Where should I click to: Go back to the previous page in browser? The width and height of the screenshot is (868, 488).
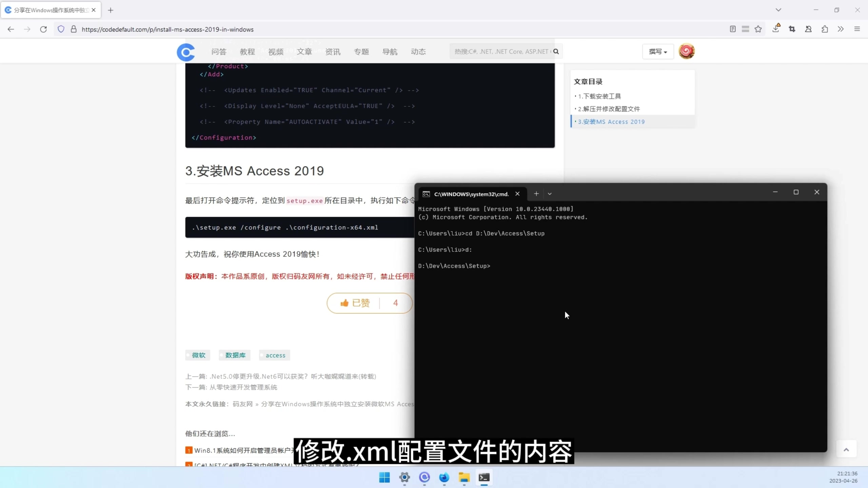click(x=11, y=29)
